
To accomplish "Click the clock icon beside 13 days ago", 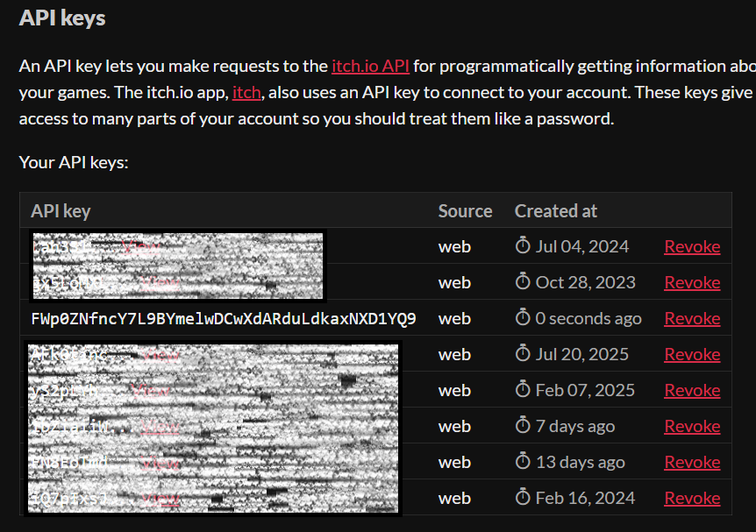I will point(523,462).
